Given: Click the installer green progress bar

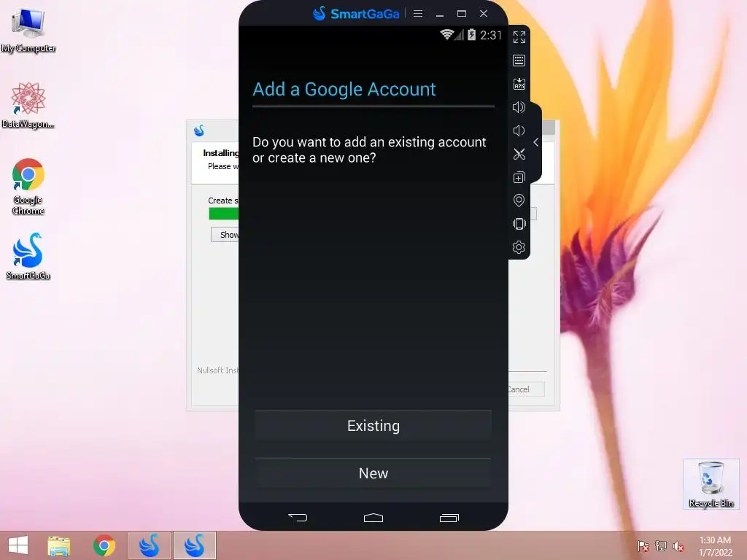Looking at the screenshot, I should click(223, 214).
